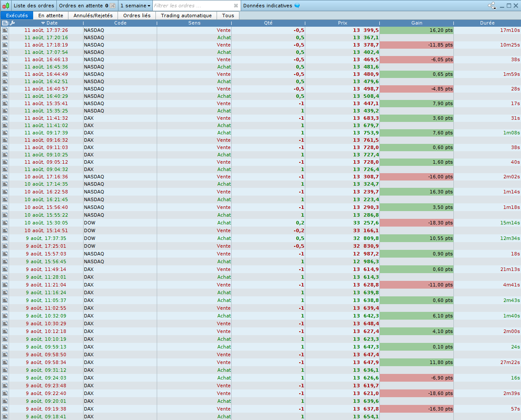Click the date 10 août, 15:14:51

tap(46, 230)
